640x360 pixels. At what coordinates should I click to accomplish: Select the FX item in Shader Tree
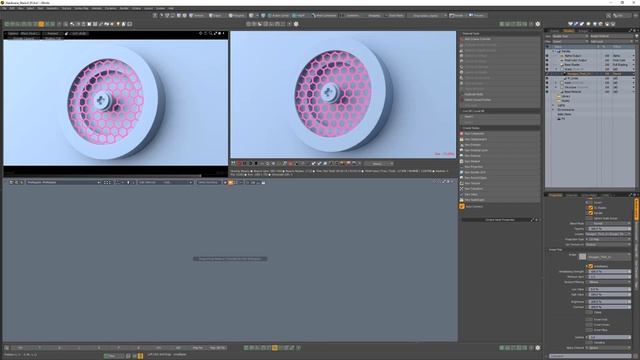point(562,119)
